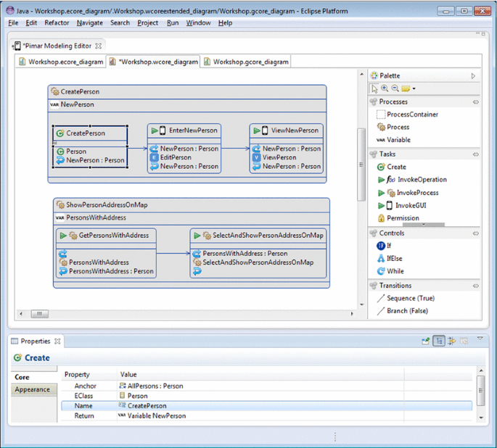Select the InvokeProcess task tool
Viewport: 497px width, 448px height.
[408, 193]
